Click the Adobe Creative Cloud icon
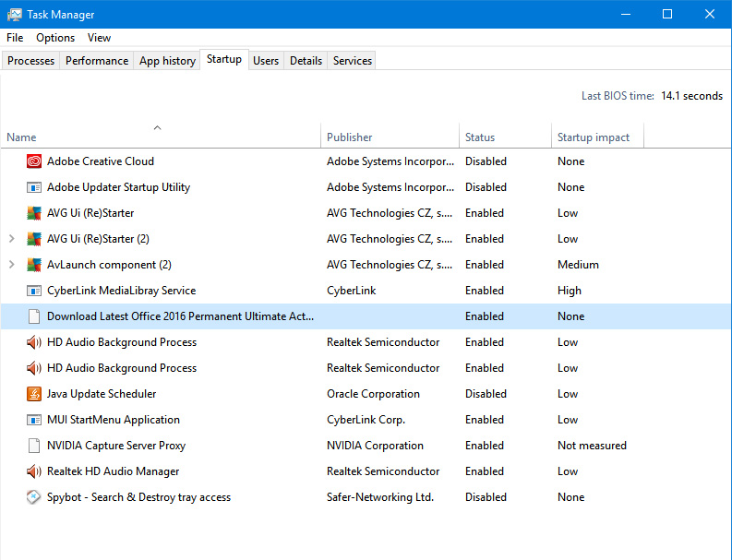732x560 pixels. coord(34,161)
